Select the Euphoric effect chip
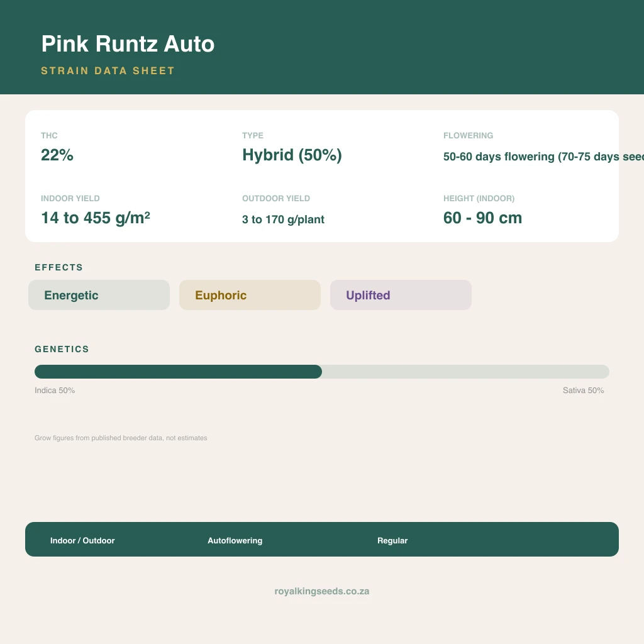Viewport: 644px width, 644px height. tap(250, 295)
